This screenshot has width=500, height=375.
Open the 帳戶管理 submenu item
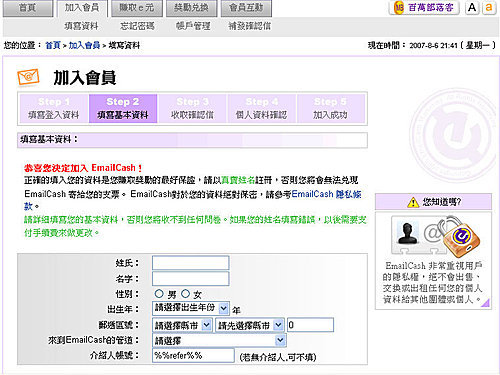(x=193, y=26)
